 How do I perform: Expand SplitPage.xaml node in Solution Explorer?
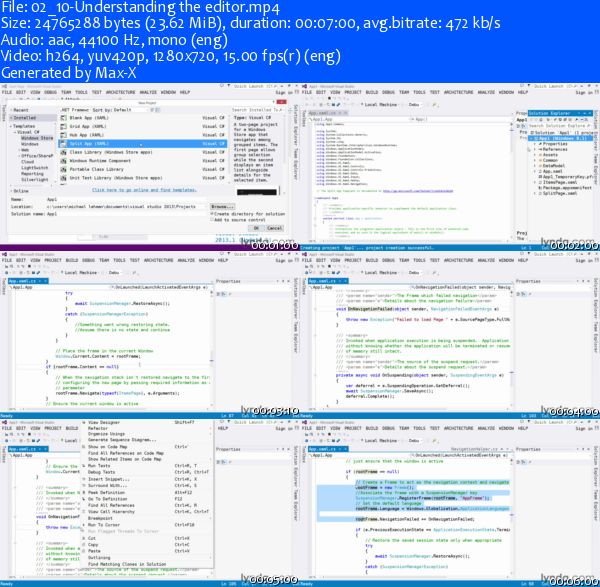[x=535, y=194]
